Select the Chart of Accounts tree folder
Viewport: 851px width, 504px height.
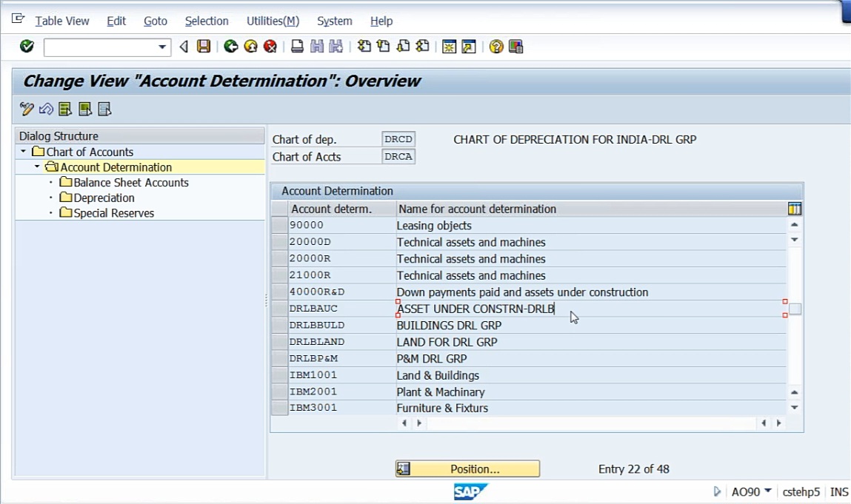coord(82,152)
